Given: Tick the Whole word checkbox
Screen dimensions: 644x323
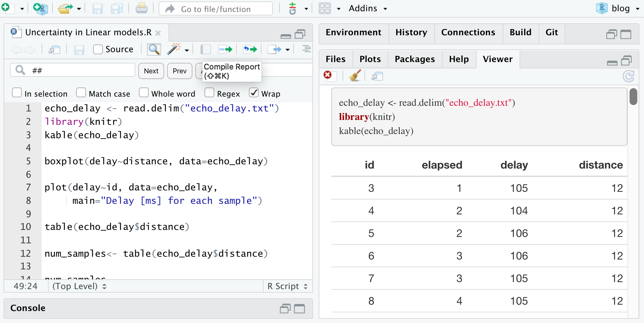Looking at the screenshot, I should pos(144,93).
